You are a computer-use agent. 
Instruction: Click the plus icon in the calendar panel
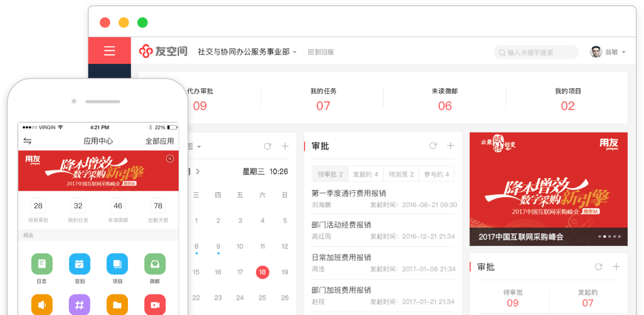[x=285, y=146]
